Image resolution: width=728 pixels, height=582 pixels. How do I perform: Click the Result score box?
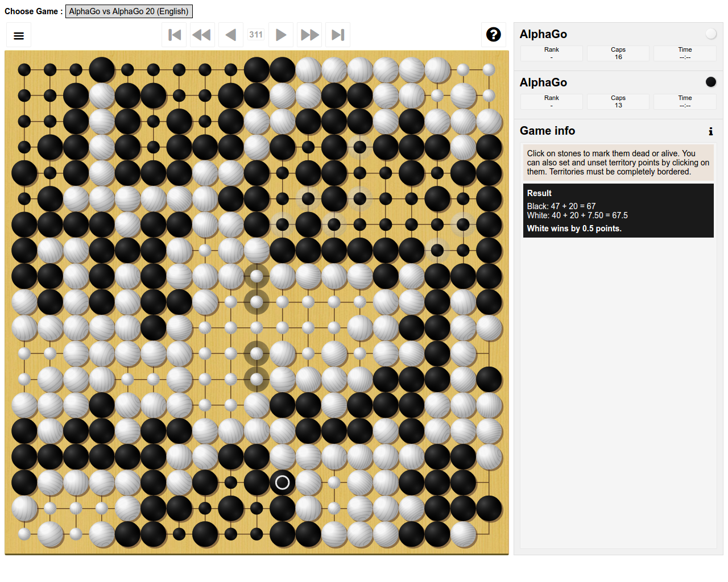click(618, 210)
